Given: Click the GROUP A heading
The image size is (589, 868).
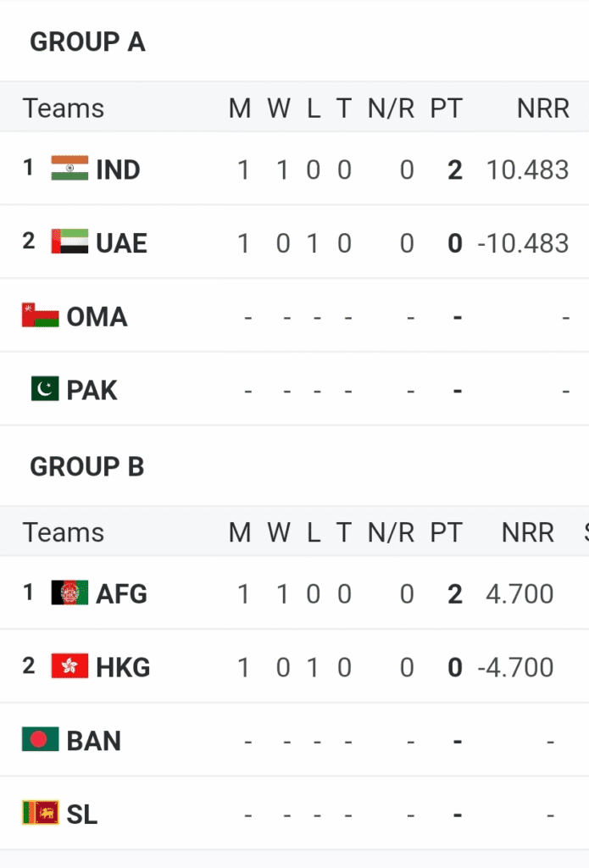Looking at the screenshot, I should (x=87, y=42).
